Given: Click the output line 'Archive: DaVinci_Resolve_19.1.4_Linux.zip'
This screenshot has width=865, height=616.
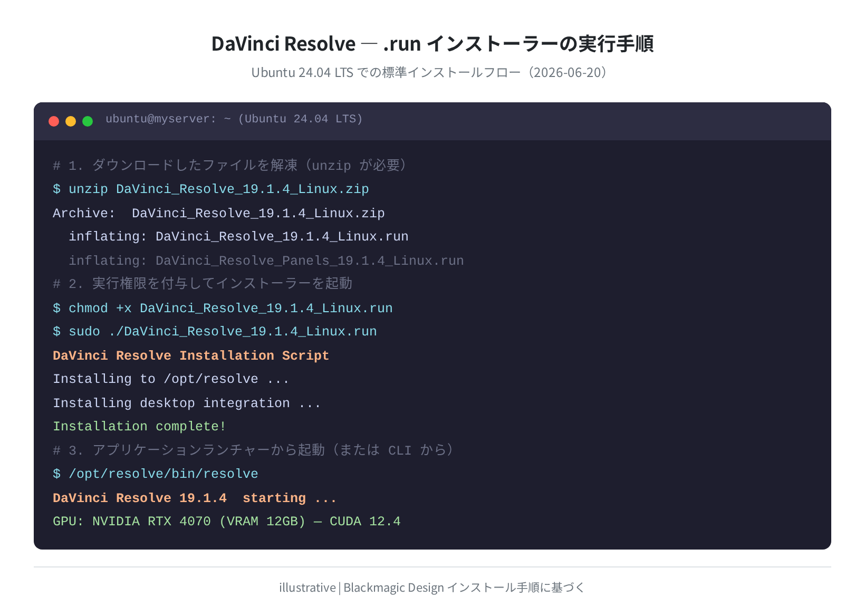Looking at the screenshot, I should (x=219, y=213).
